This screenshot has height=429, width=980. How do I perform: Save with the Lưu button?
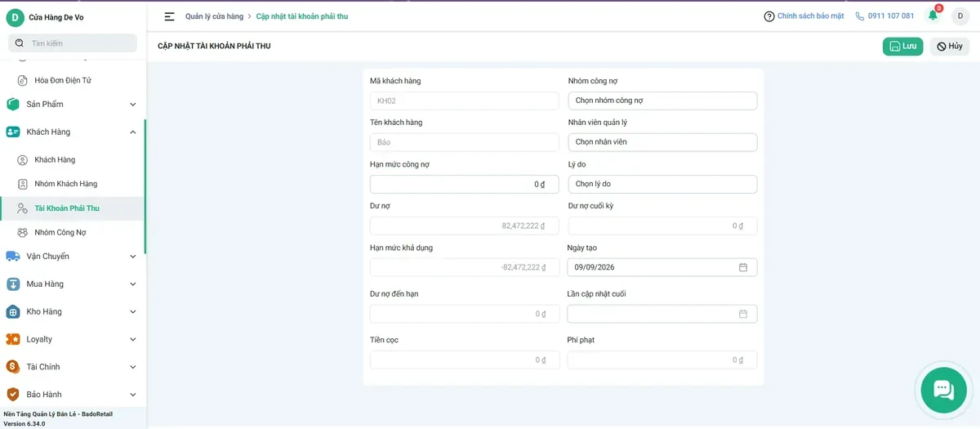(x=903, y=47)
